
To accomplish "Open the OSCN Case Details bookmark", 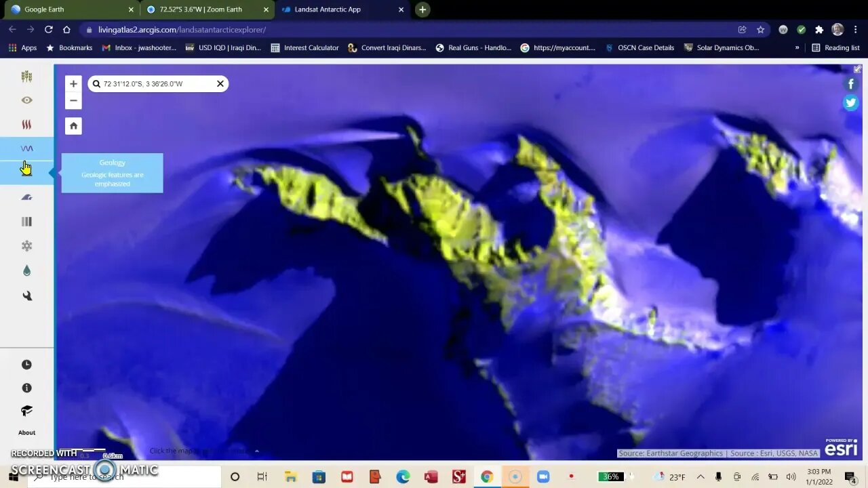I will 639,48.
